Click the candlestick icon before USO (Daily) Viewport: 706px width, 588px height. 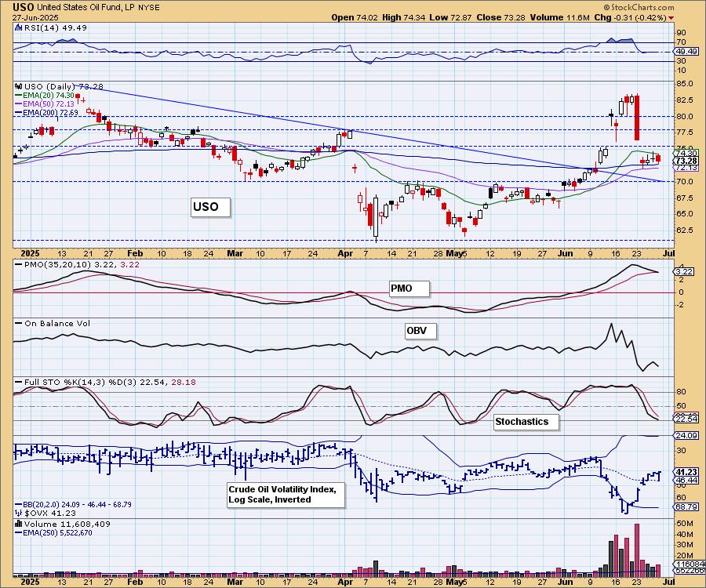coord(19,86)
